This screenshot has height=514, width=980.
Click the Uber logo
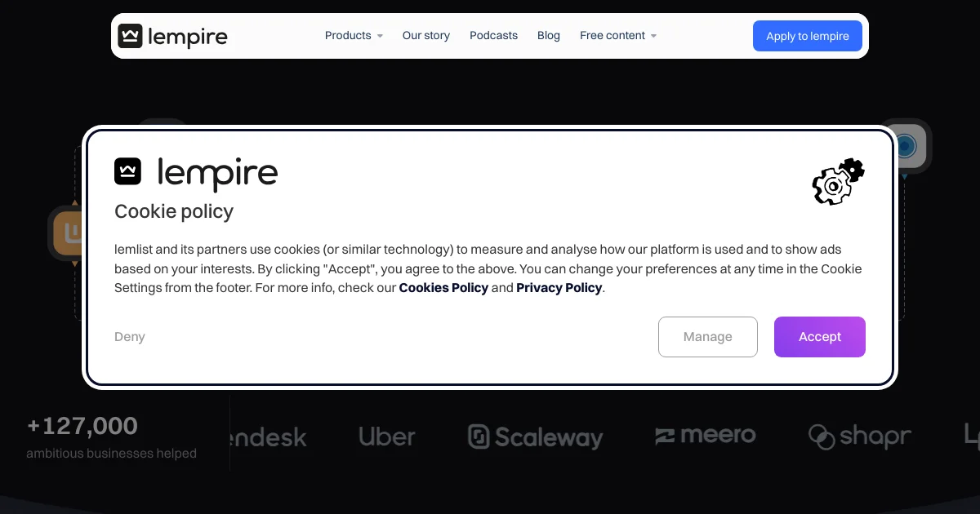pyautogui.click(x=387, y=436)
